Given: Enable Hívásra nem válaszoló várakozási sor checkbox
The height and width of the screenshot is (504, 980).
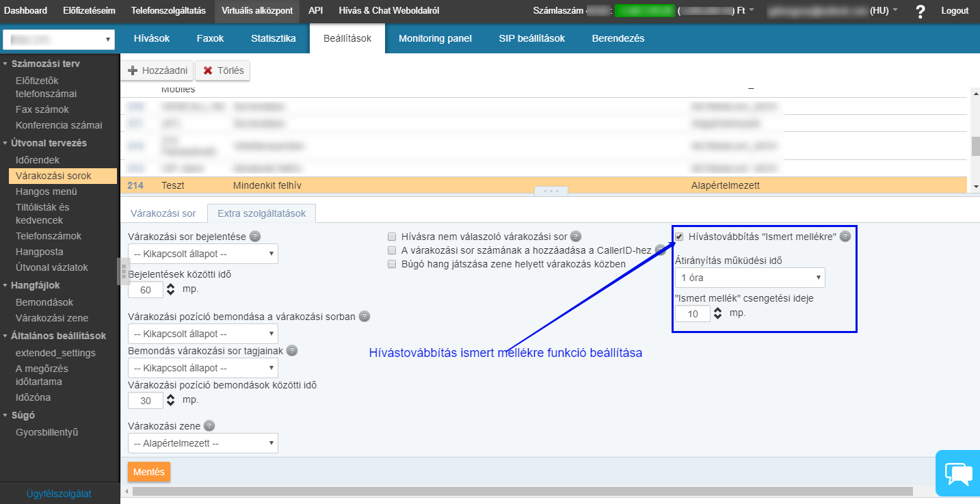Looking at the screenshot, I should point(392,236).
